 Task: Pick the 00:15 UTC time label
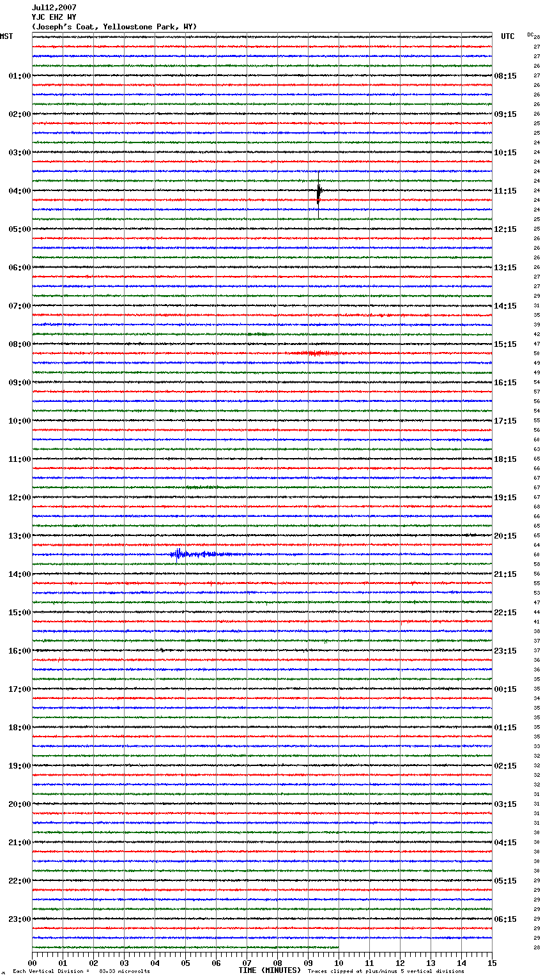505,689
